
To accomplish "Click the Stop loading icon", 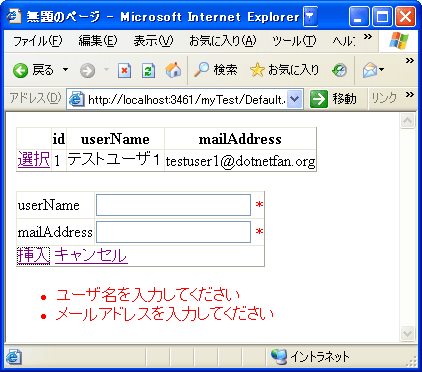I will [x=124, y=70].
